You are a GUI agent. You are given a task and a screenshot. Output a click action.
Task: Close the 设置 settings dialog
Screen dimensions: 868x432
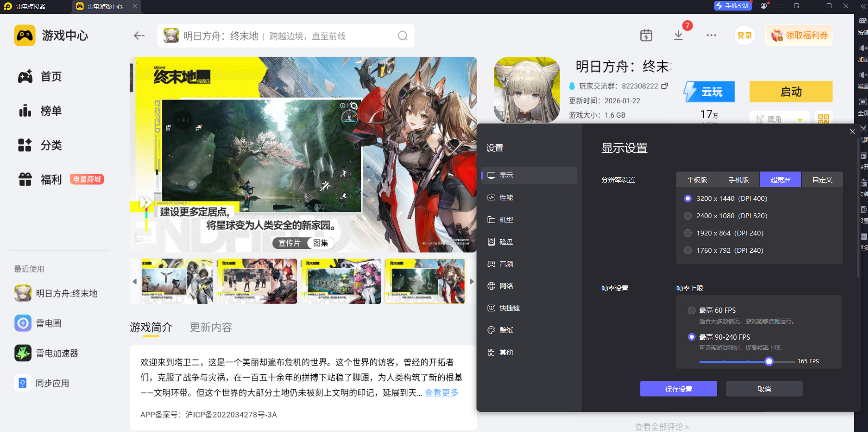(853, 132)
